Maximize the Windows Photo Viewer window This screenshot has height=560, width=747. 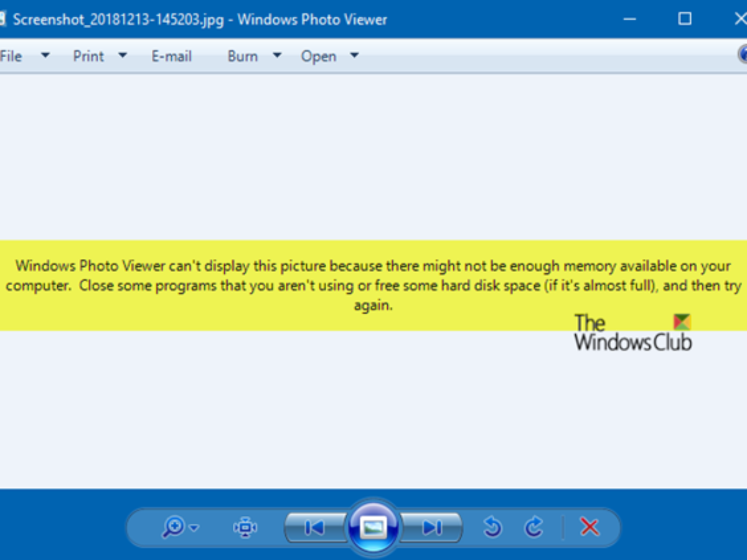(685, 19)
